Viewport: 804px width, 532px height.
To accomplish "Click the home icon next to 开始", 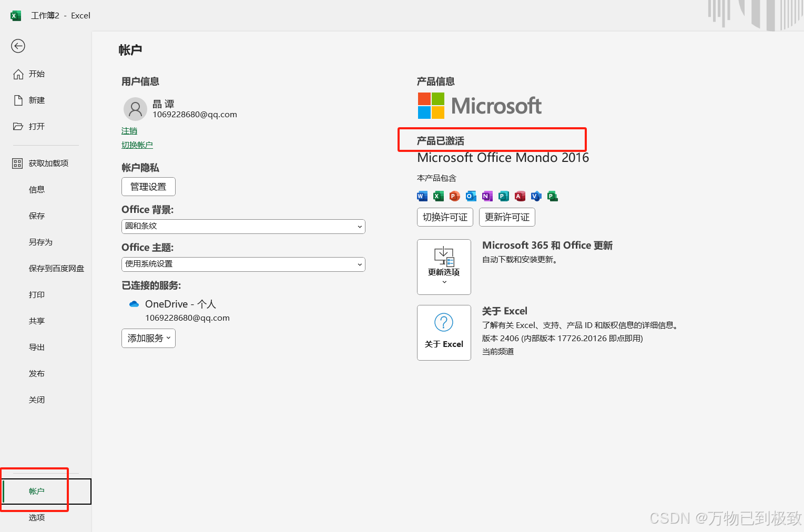I will click(18, 74).
